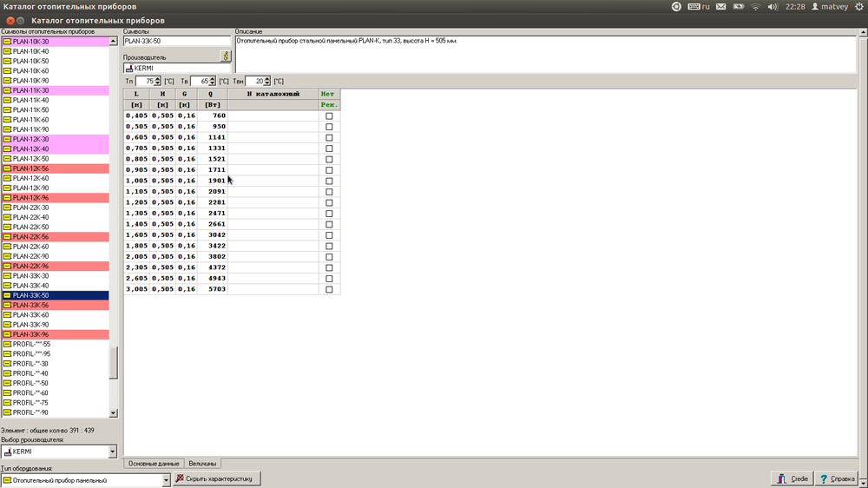
Task: Click the PLAN-11K-30 radiator icon
Action: coord(7,90)
